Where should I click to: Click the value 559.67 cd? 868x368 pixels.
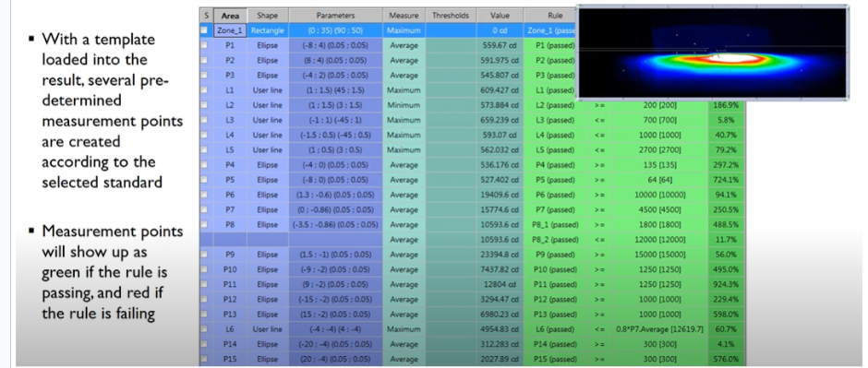[x=500, y=46]
